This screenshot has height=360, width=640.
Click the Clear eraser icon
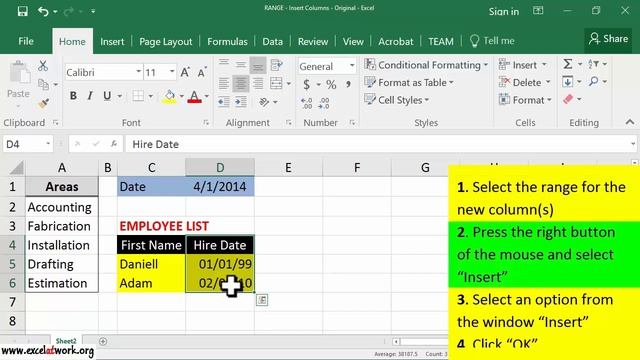click(568, 99)
